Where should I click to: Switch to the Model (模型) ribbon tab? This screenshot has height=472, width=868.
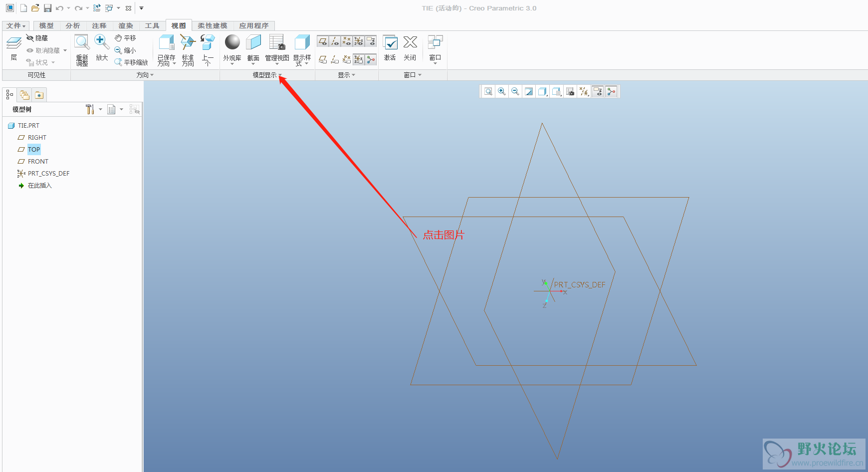[x=46, y=25]
